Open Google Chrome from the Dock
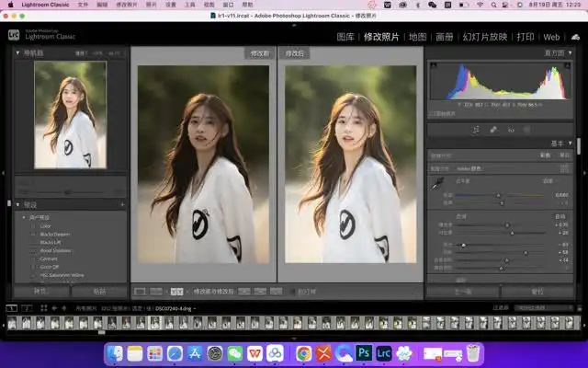Viewport: 588px width, 368px height. tap(303, 353)
